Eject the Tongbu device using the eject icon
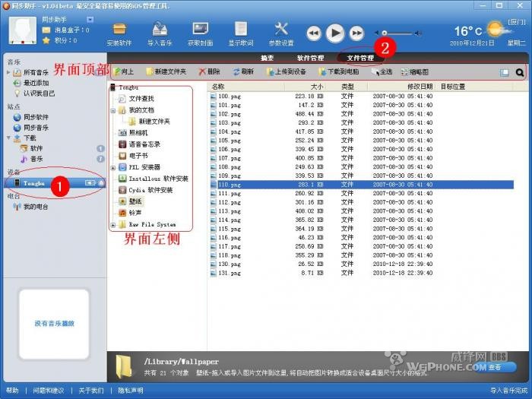 [100, 183]
